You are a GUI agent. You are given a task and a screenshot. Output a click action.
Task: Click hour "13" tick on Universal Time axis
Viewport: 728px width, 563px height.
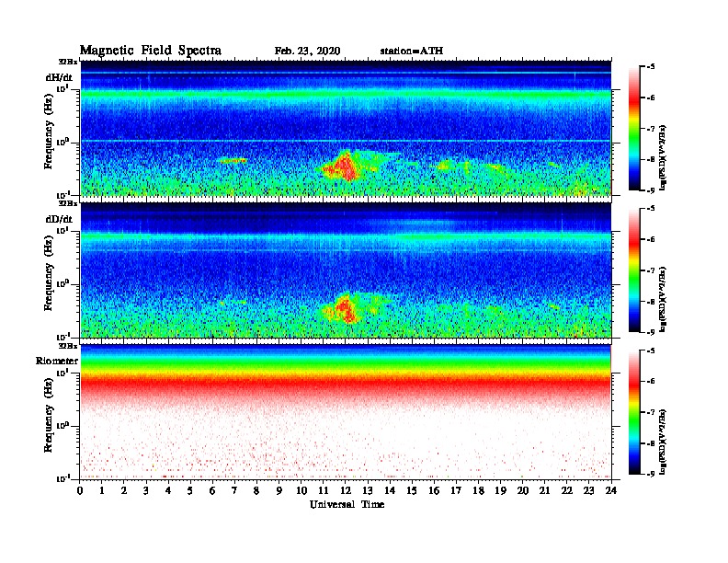tap(368, 491)
